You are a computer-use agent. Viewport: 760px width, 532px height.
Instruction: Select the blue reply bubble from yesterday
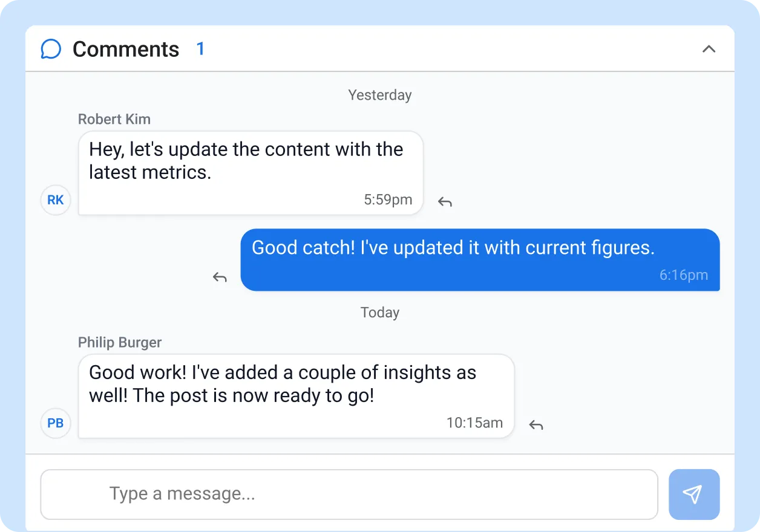coord(480,260)
